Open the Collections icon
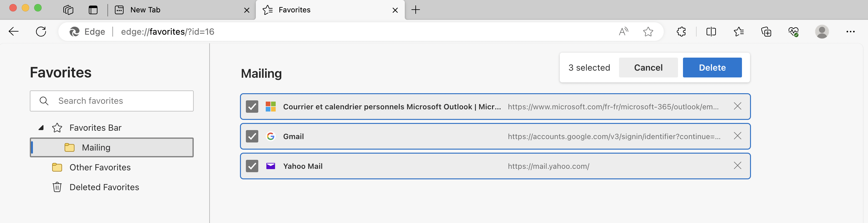868x223 pixels. pyautogui.click(x=766, y=32)
